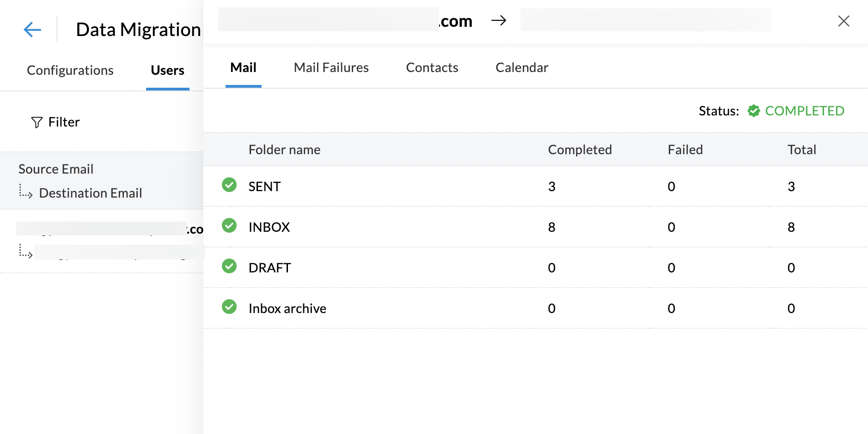Click the arrow between source and destination emails
The height and width of the screenshot is (434, 868).
coord(499,20)
